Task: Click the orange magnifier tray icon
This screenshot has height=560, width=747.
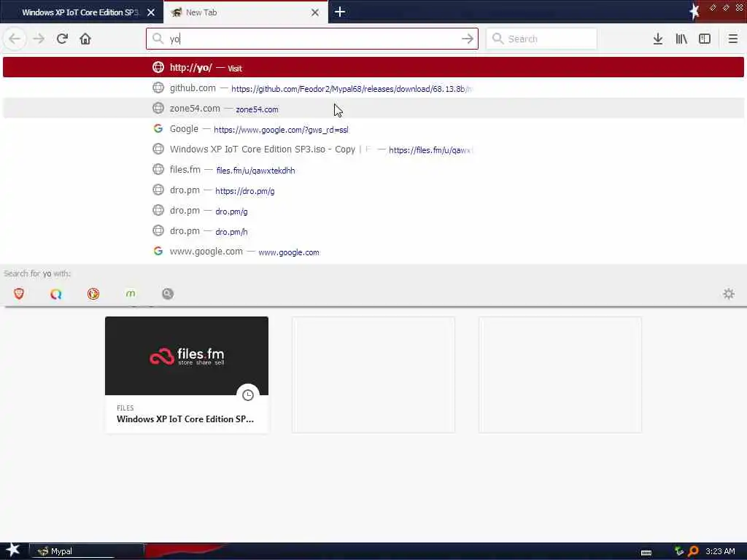Action: tap(693, 551)
